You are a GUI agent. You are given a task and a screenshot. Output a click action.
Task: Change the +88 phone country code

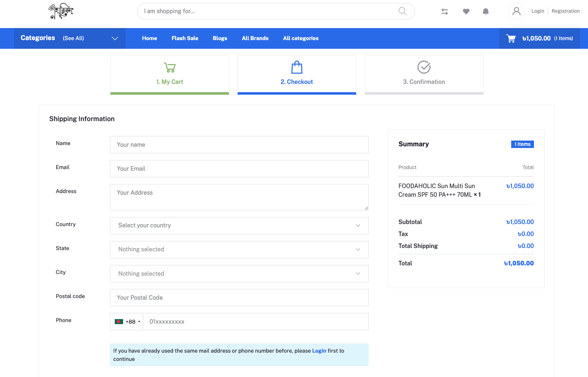127,322
